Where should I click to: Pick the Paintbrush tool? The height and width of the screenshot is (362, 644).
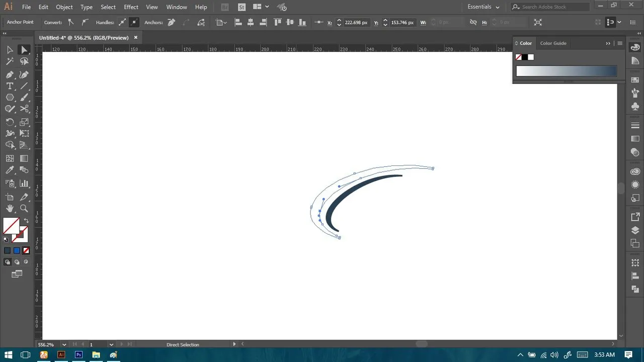pos(24,98)
